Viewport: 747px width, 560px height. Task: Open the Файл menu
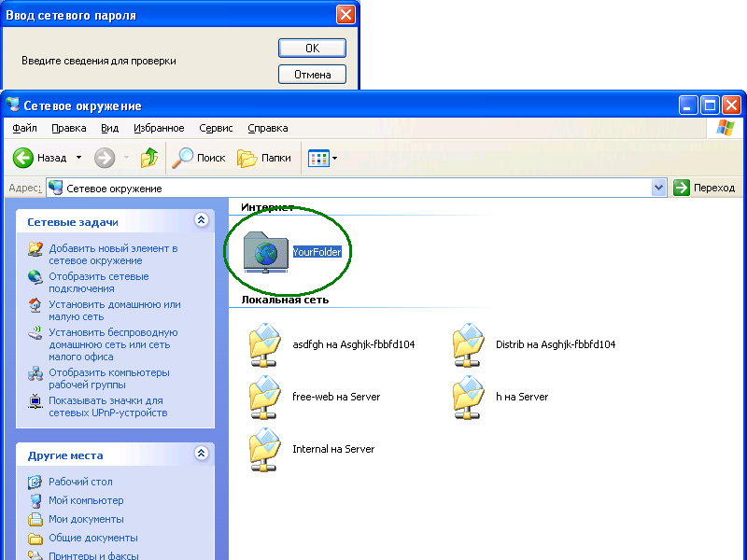(x=25, y=128)
